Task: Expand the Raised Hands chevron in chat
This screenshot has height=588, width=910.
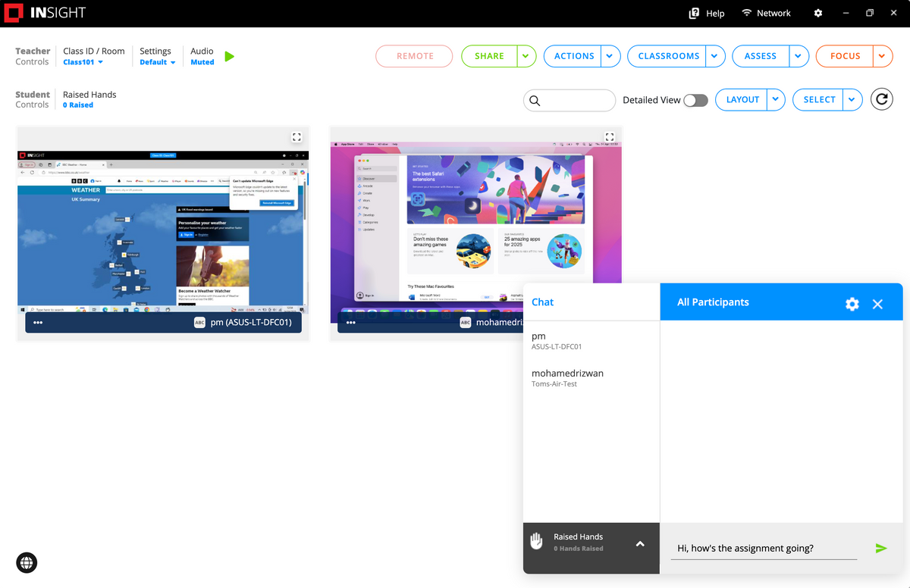Action: [x=640, y=544]
